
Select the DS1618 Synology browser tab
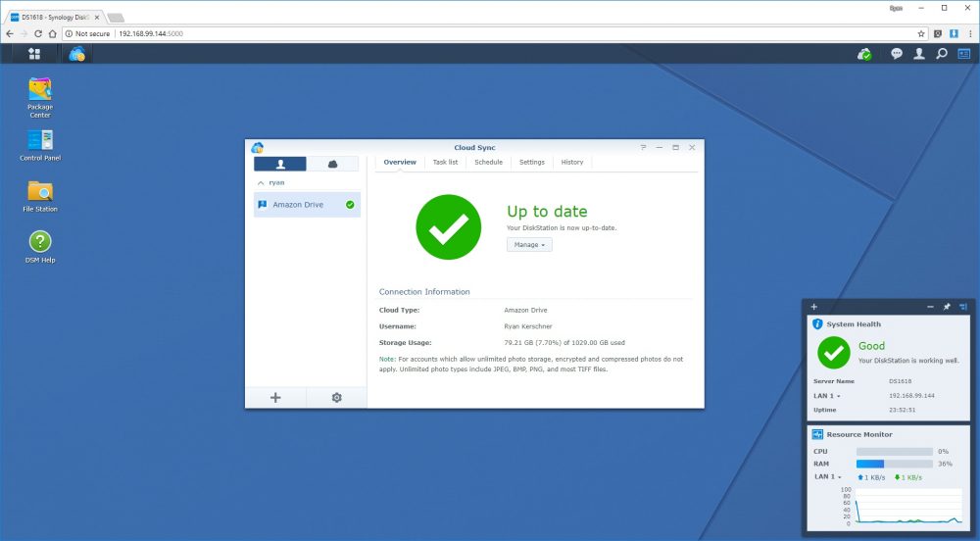click(x=55, y=17)
